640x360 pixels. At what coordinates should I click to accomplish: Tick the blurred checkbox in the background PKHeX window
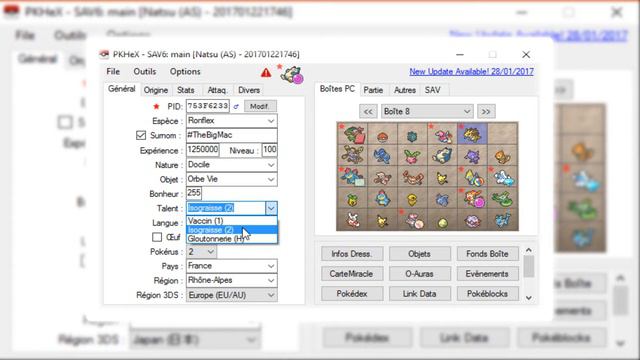click(x=65, y=122)
